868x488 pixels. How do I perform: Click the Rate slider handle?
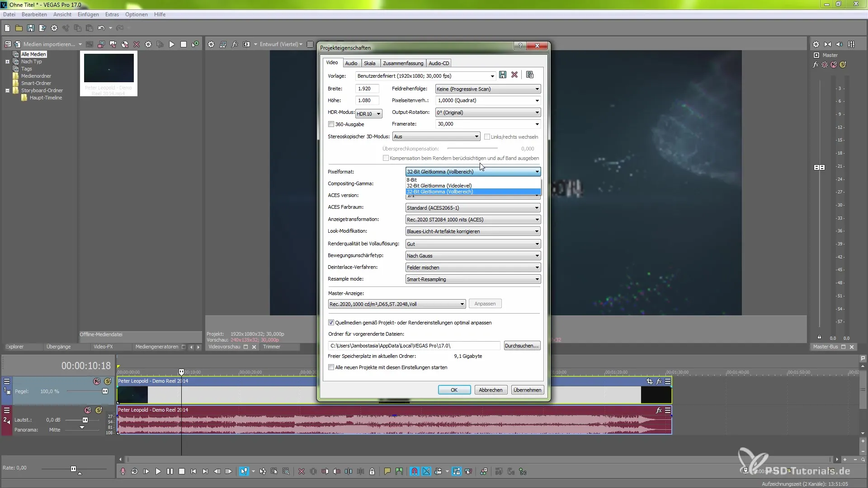pyautogui.click(x=73, y=469)
